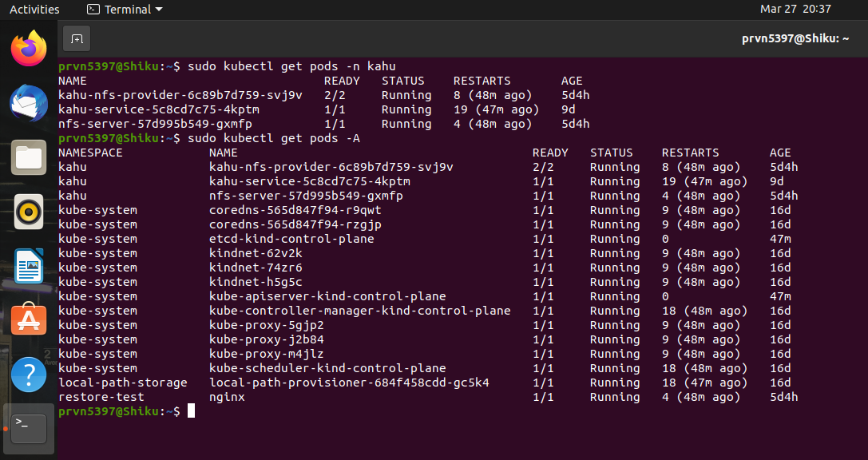Open the Activities overview

point(34,9)
